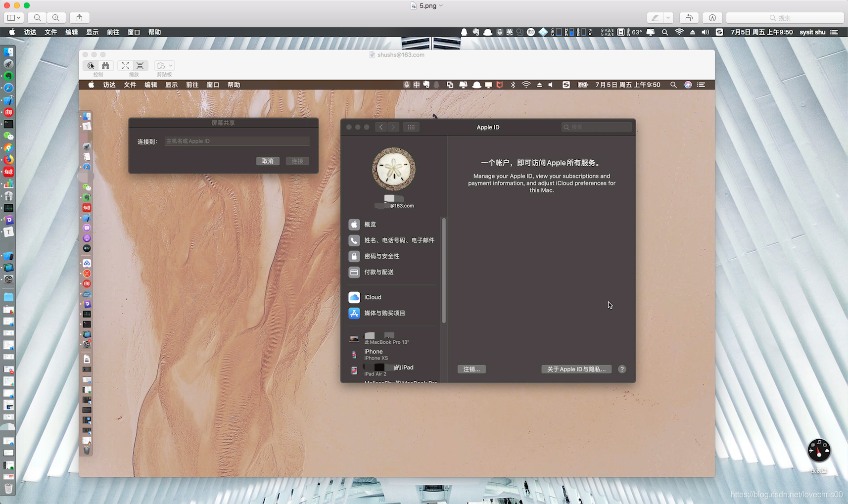Select iPhone XS device entry
This screenshot has height=504, width=848.
tap(391, 354)
